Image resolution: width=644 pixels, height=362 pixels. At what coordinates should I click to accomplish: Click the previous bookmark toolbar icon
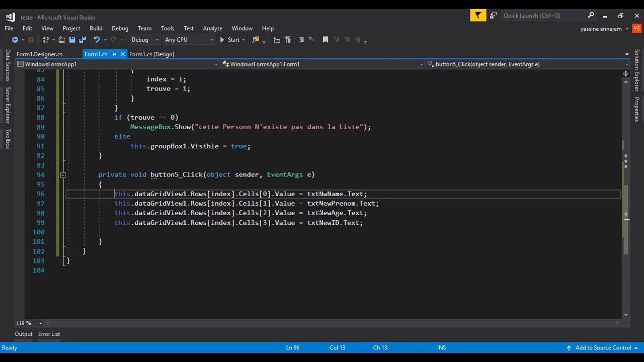click(337, 40)
